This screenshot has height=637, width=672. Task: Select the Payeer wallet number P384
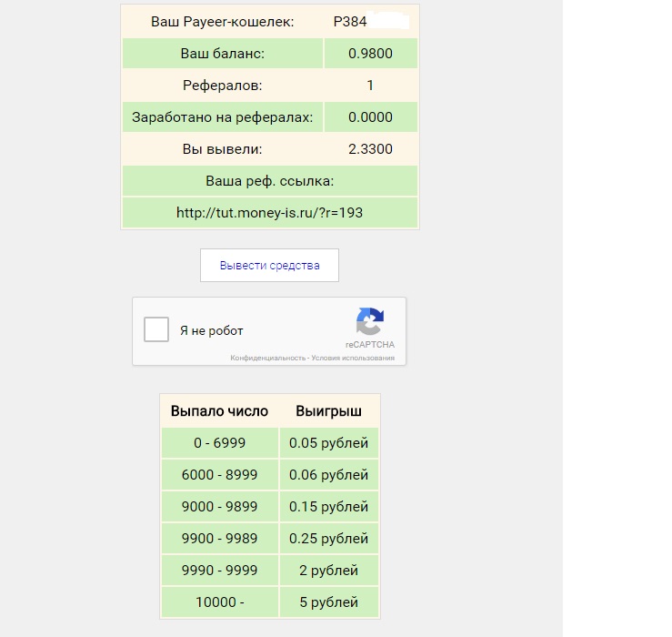point(351,22)
